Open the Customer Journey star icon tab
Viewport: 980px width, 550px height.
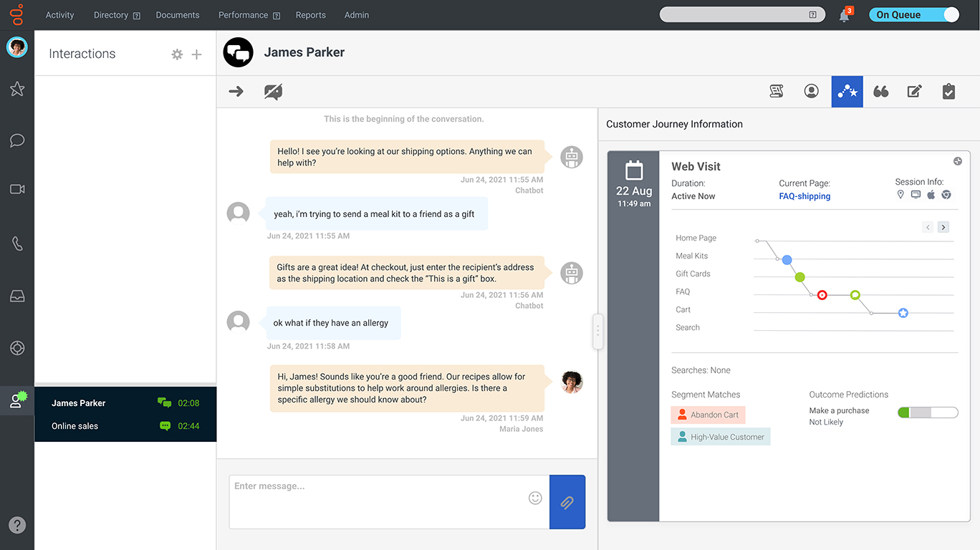(x=847, y=92)
